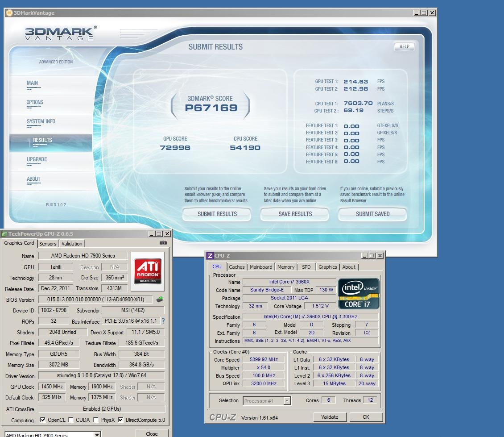Toggle the PhysX checkbox in GPU-Z
Image resolution: width=504 pixels, height=437 pixels.
[96, 420]
